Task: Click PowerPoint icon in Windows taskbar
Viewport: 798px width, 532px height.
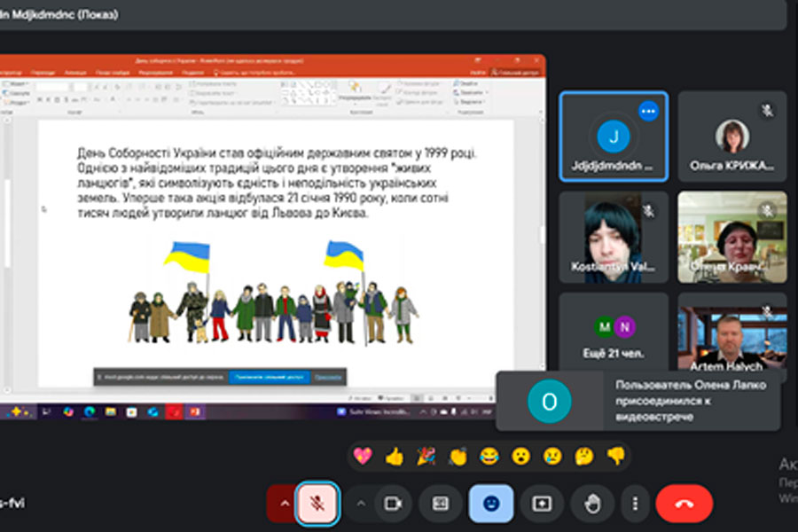Action: tap(194, 411)
